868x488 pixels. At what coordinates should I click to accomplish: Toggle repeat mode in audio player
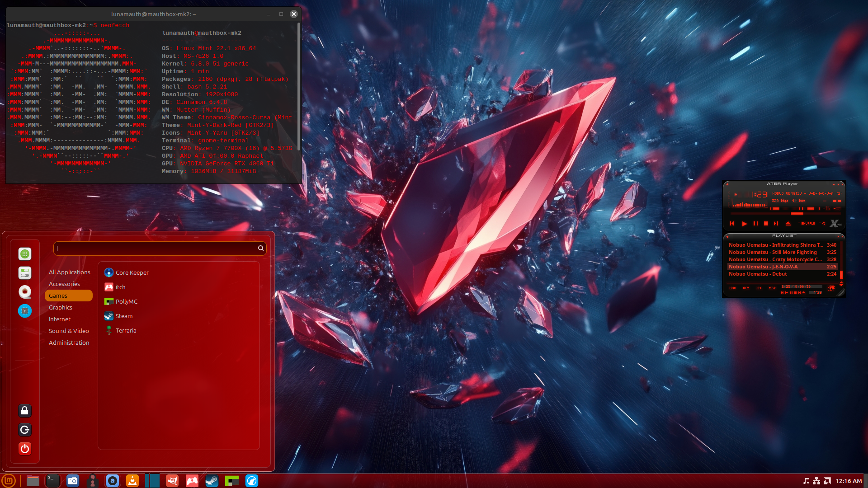[824, 224]
